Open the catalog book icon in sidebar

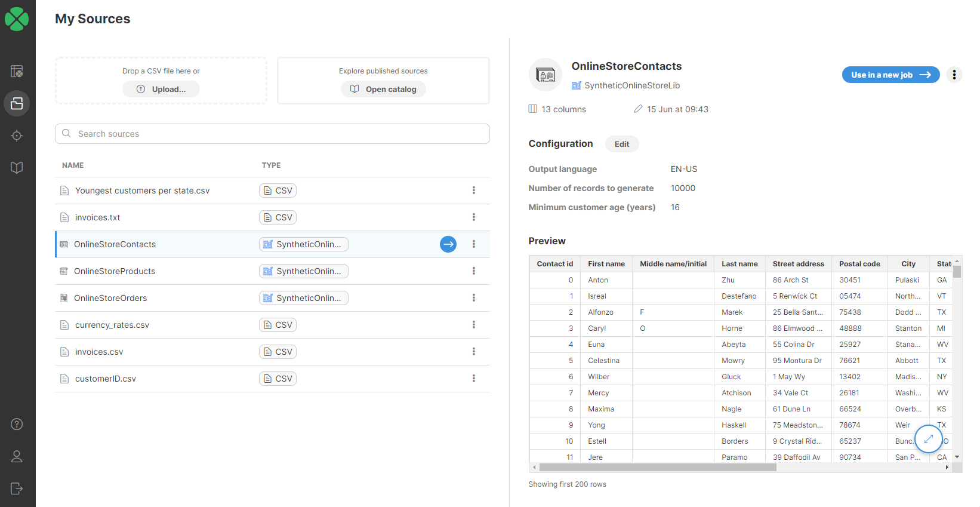17,168
